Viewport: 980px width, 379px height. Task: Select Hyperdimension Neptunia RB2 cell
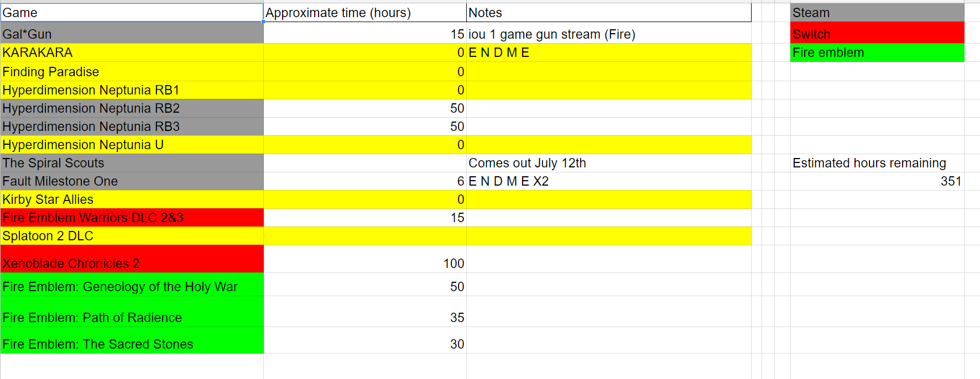(x=132, y=108)
